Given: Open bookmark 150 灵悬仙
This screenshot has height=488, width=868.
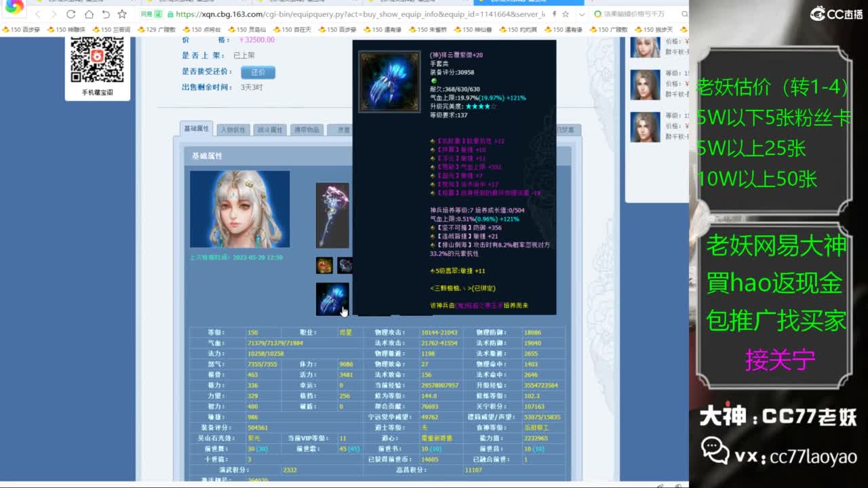Looking at the screenshot, I should 247,30.
